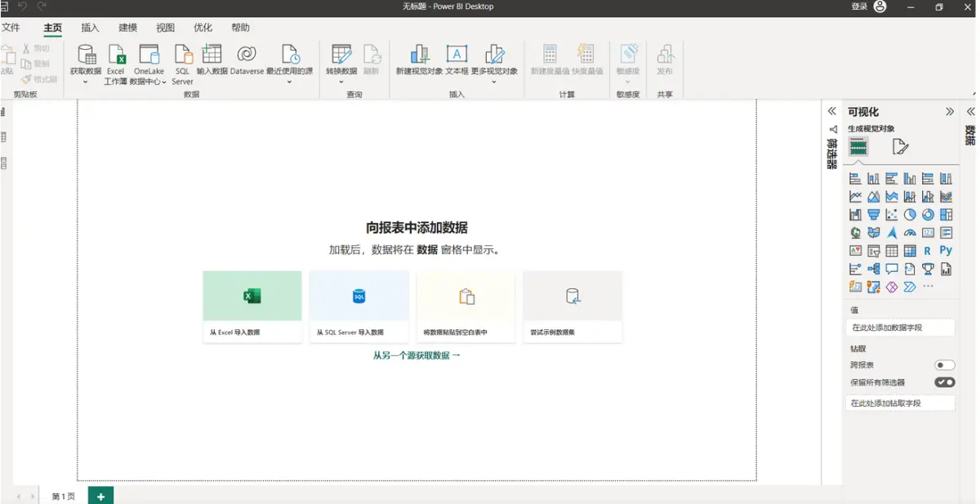The image size is (980, 504).
Task: Add a line chart visual
Action: [855, 197]
